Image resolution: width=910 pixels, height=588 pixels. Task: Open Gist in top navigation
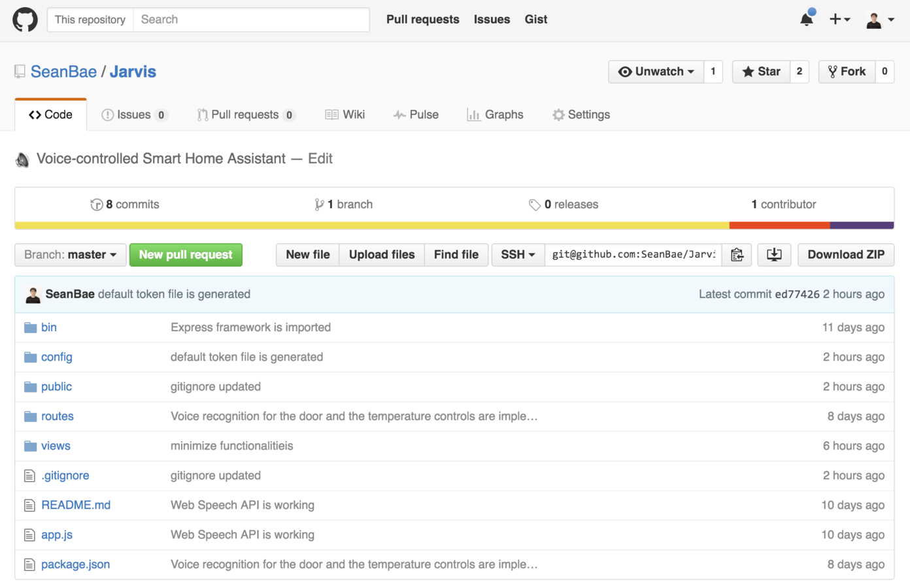536,20
